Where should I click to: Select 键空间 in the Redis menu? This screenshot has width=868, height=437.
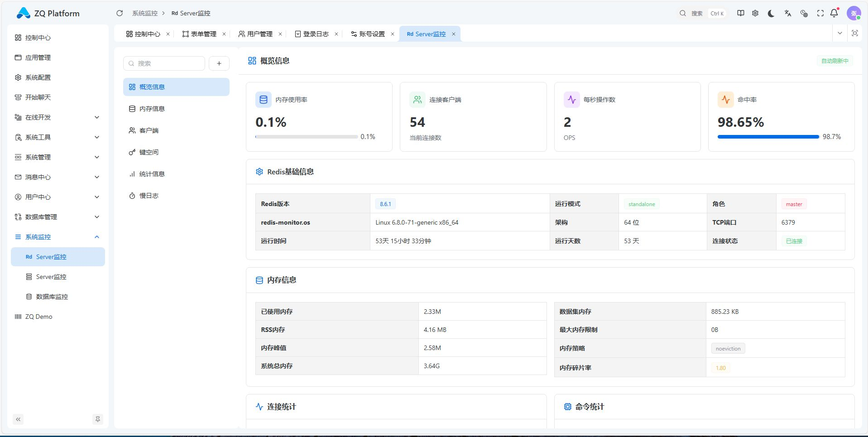(x=176, y=152)
